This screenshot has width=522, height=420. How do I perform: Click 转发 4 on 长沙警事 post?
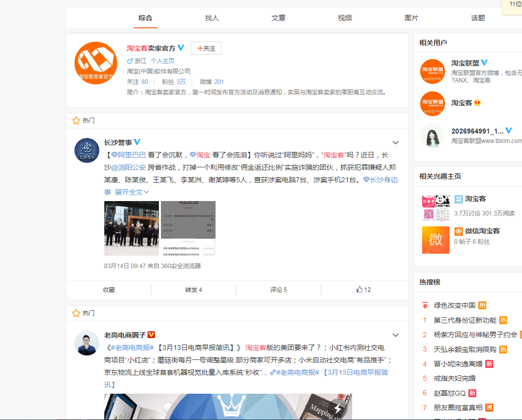193,290
